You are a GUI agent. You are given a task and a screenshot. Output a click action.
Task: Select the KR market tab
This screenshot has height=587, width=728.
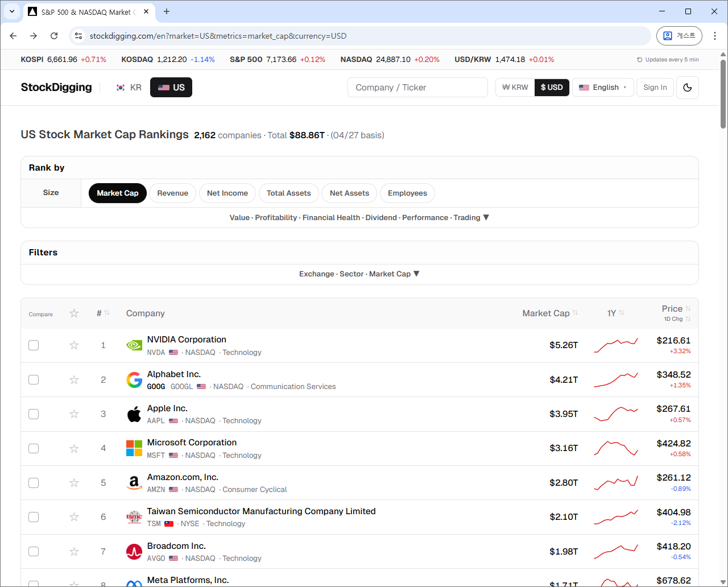pos(129,88)
